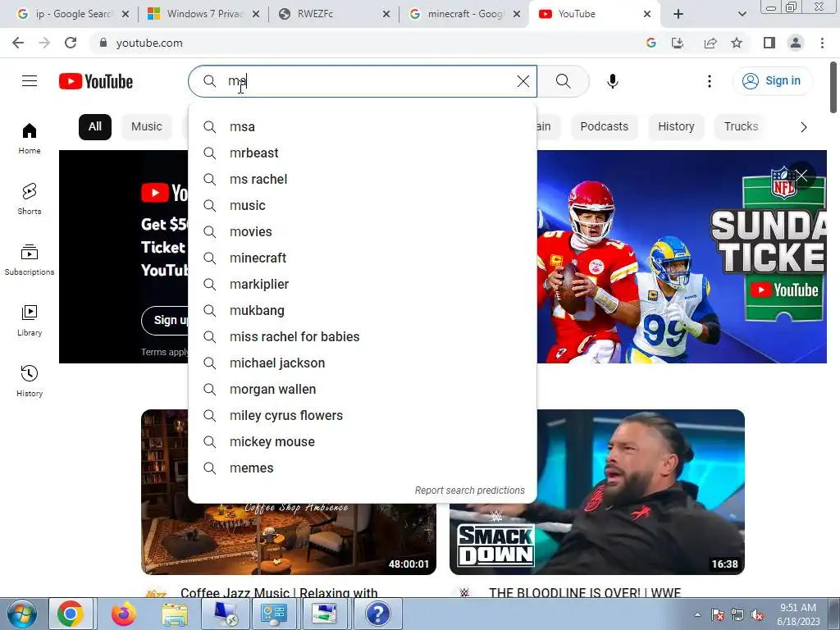This screenshot has height=630, width=840.
Task: Select the Podcasts chip
Action: pyautogui.click(x=604, y=126)
